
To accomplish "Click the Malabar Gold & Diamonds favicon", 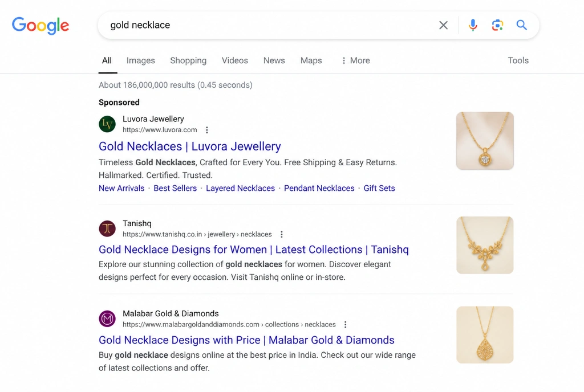I will [107, 318].
